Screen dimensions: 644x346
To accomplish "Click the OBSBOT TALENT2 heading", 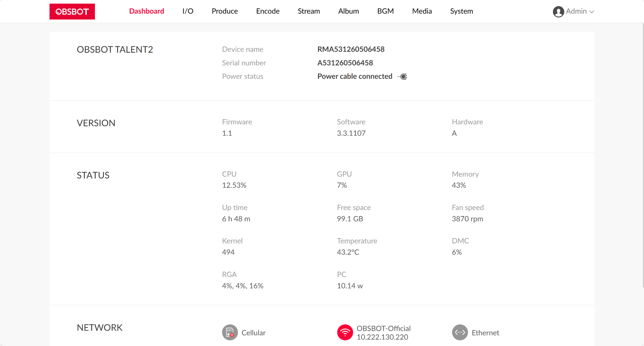I will coord(115,49).
